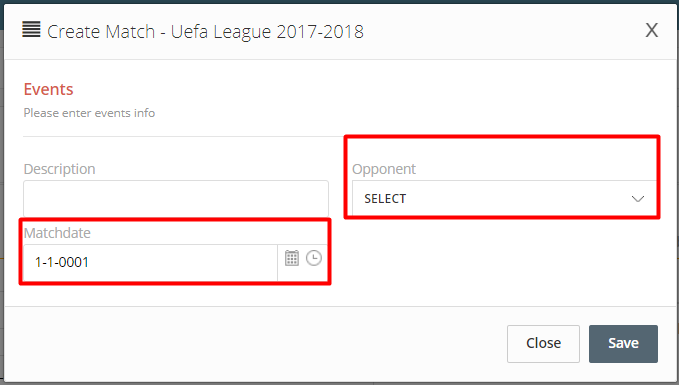Click the Matchdate field showing 1-1-0001
Viewport: 679px width, 385px height.
150,262
